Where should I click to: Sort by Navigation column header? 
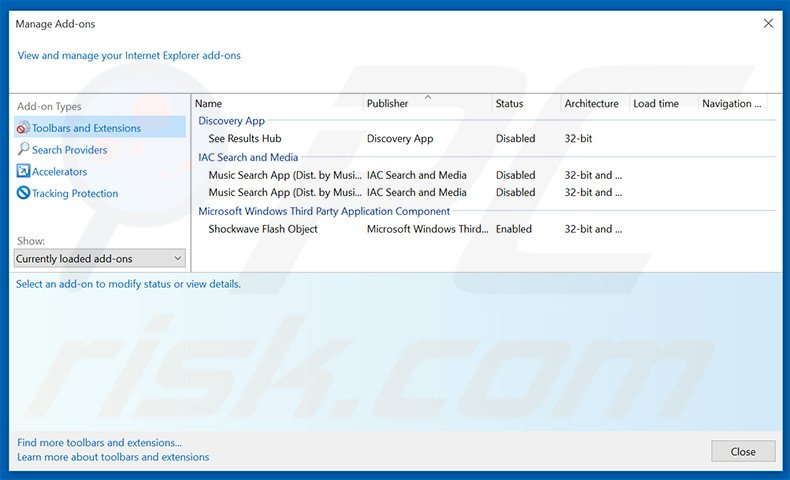click(733, 103)
